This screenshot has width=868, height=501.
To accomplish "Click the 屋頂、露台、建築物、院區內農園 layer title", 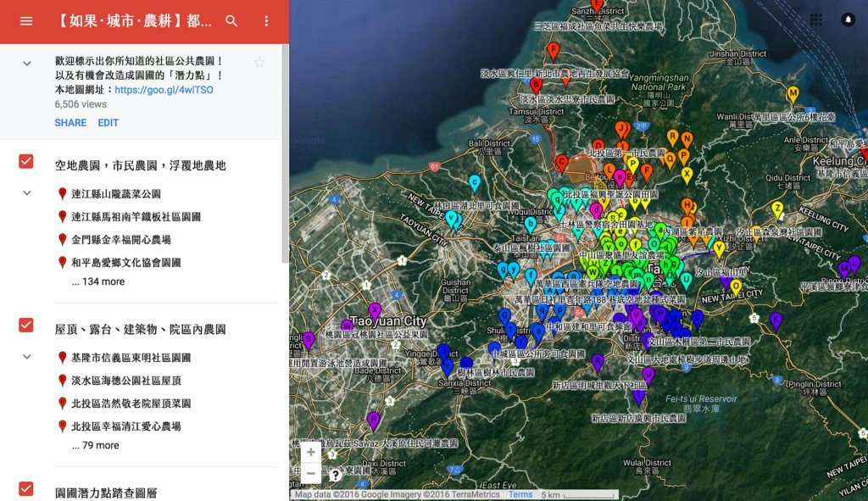I will coord(140,330).
